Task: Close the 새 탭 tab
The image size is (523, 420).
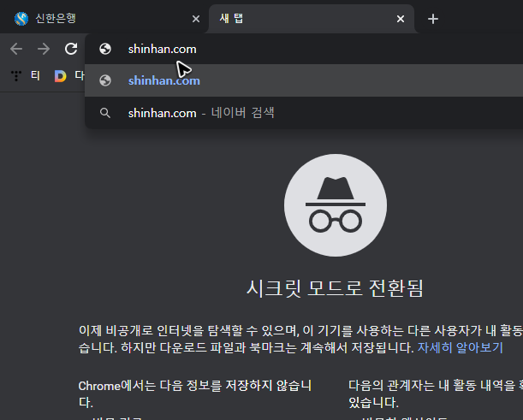Action: [x=401, y=19]
